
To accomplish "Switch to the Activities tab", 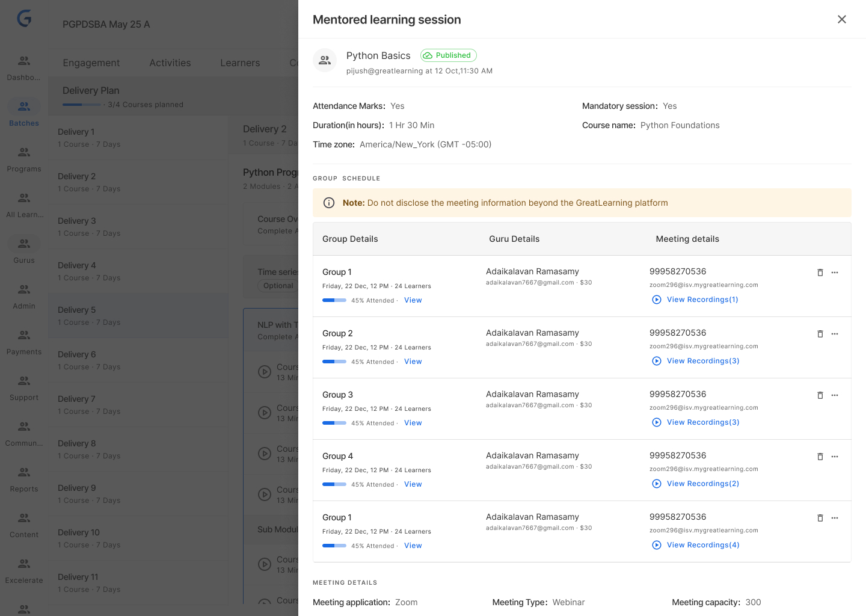I will tap(170, 63).
